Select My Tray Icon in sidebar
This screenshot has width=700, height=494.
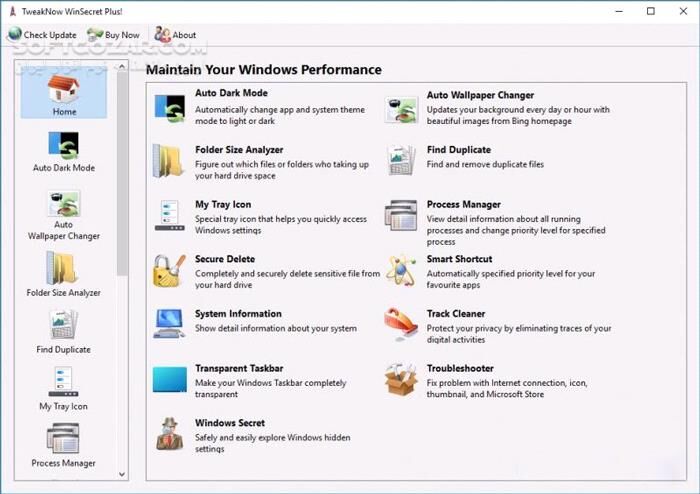click(x=64, y=388)
